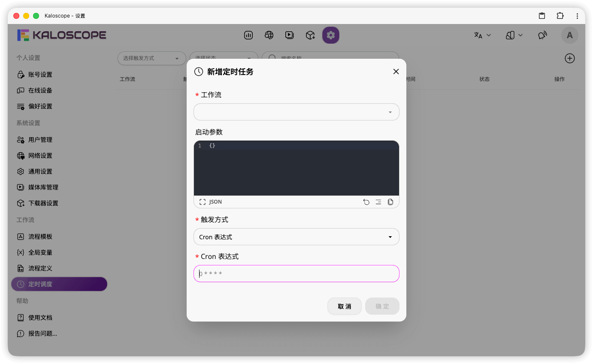The width and height of the screenshot is (593, 364).
Task: Click the reset undo icon in JSON editor
Action: click(366, 202)
